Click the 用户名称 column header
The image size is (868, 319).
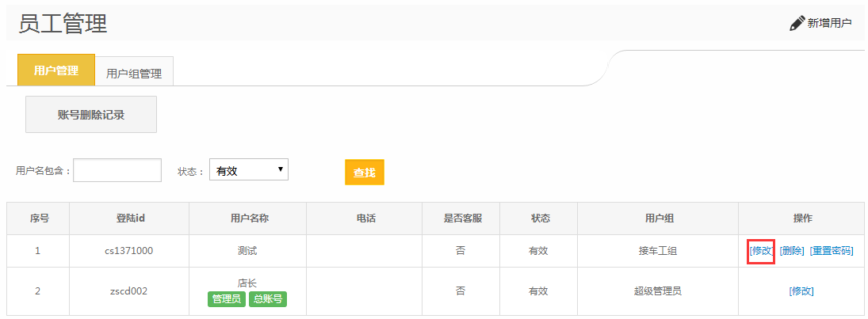(247, 218)
